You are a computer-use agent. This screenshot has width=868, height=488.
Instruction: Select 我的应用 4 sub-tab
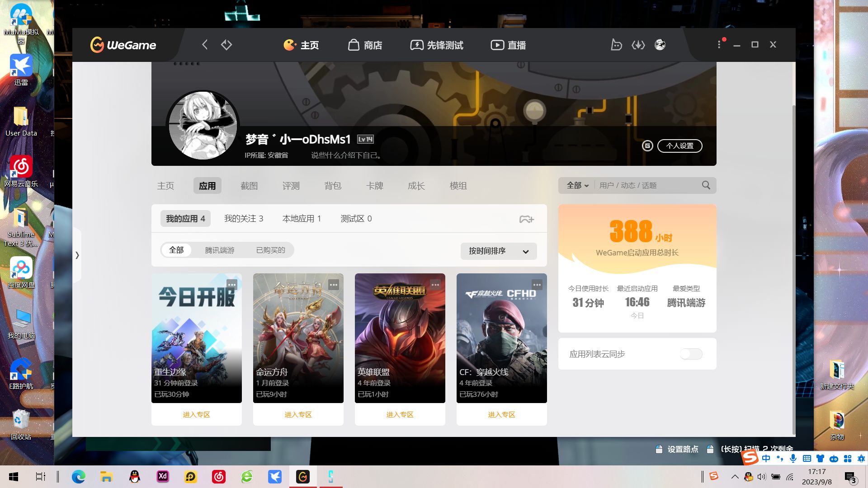click(185, 219)
